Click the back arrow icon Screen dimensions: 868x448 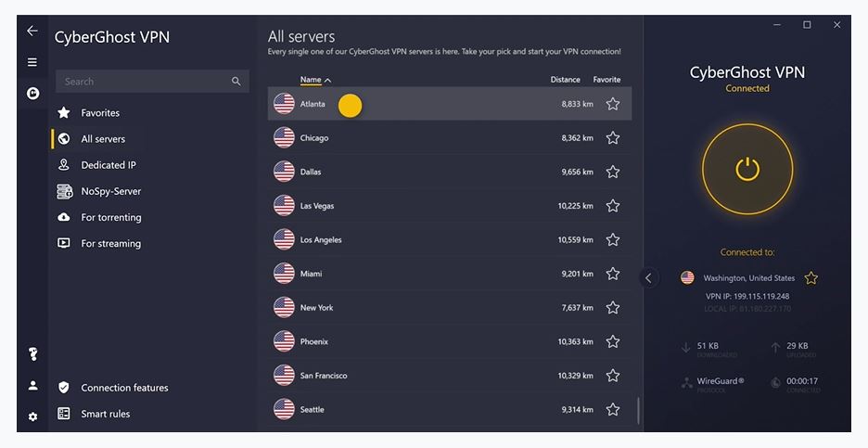[32, 31]
